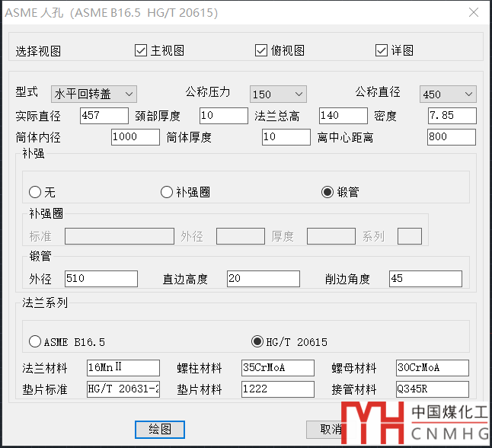
Task: Open the 公称直径 dropdown showing 450
Action: click(x=448, y=94)
